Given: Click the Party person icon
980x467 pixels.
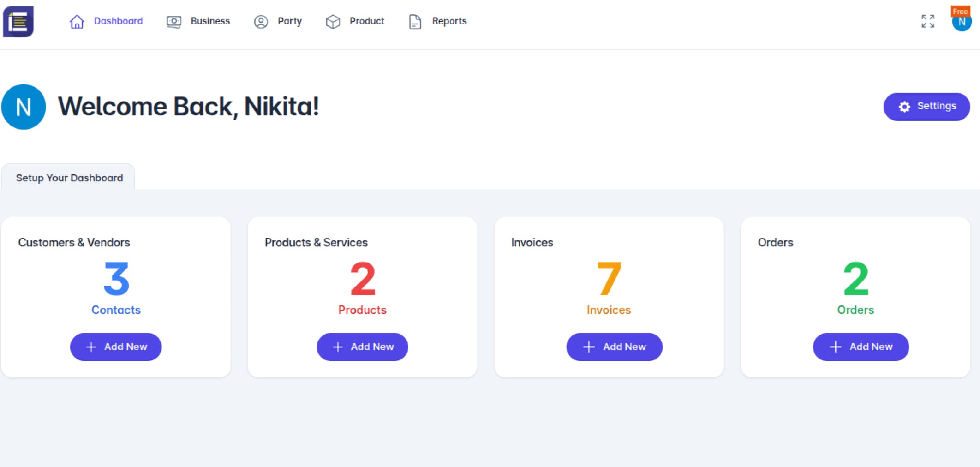Looking at the screenshot, I should pyautogui.click(x=261, y=21).
